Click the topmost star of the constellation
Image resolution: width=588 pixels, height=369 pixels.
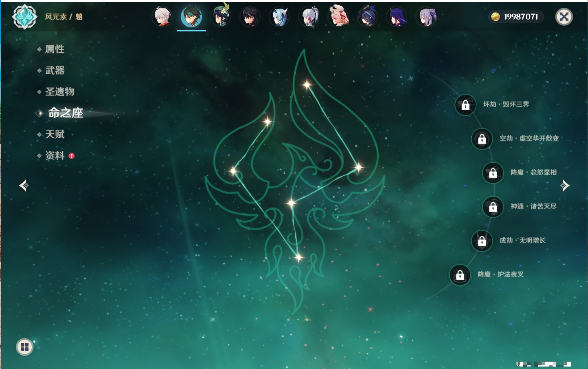307,85
